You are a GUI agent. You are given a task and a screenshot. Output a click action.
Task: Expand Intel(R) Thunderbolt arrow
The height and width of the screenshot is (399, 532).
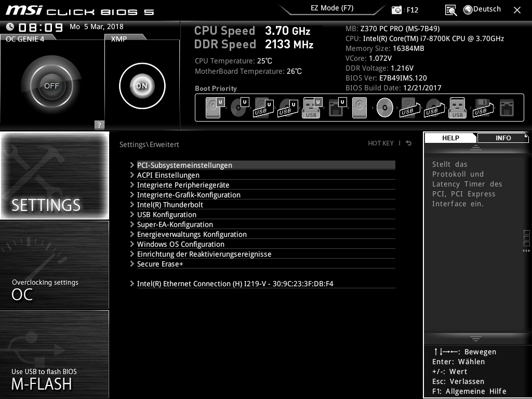click(132, 204)
